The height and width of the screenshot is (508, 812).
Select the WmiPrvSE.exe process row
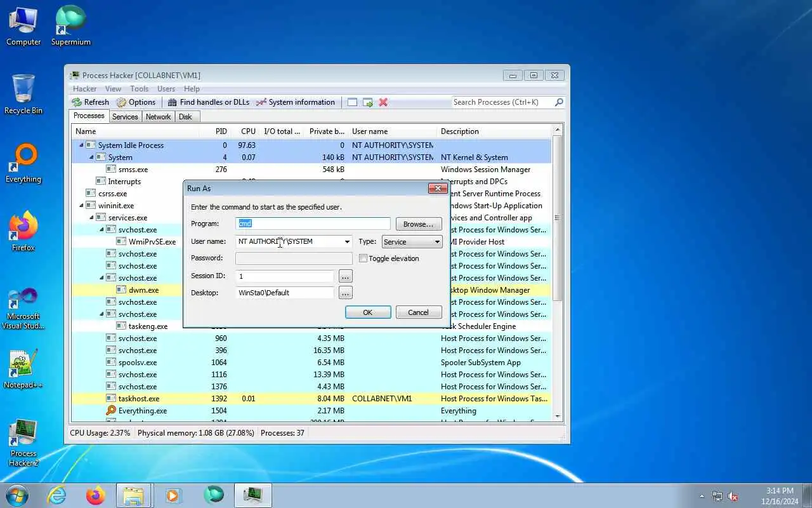311,242
